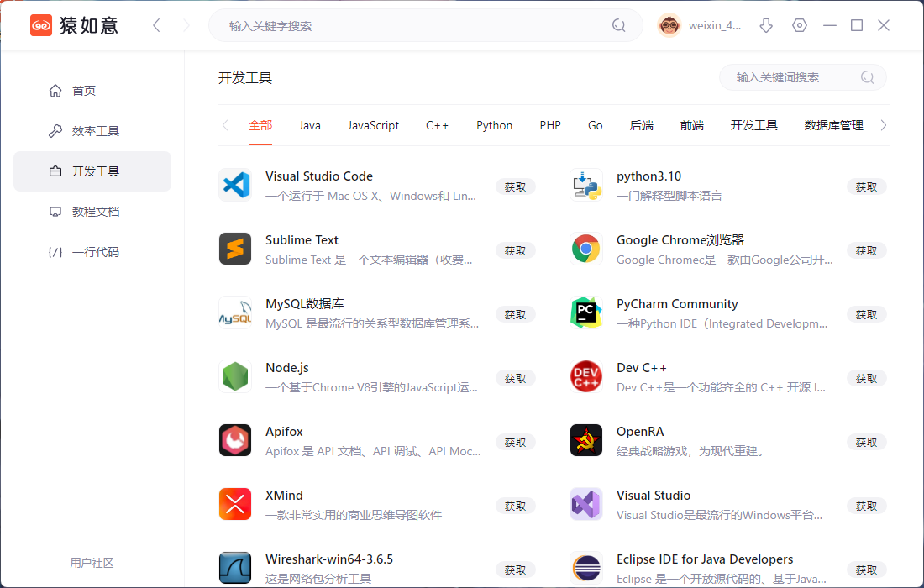The height and width of the screenshot is (588, 924).
Task: Switch to the Python category tab
Action: click(x=494, y=124)
